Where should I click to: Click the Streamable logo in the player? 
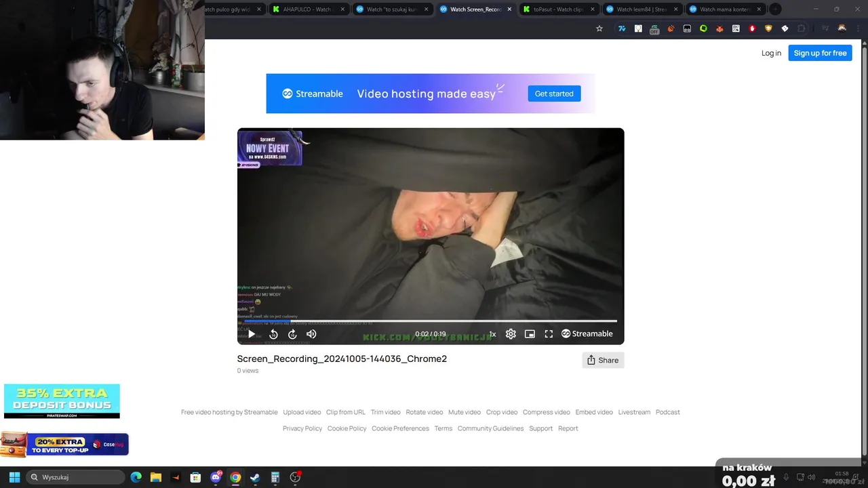coord(587,333)
